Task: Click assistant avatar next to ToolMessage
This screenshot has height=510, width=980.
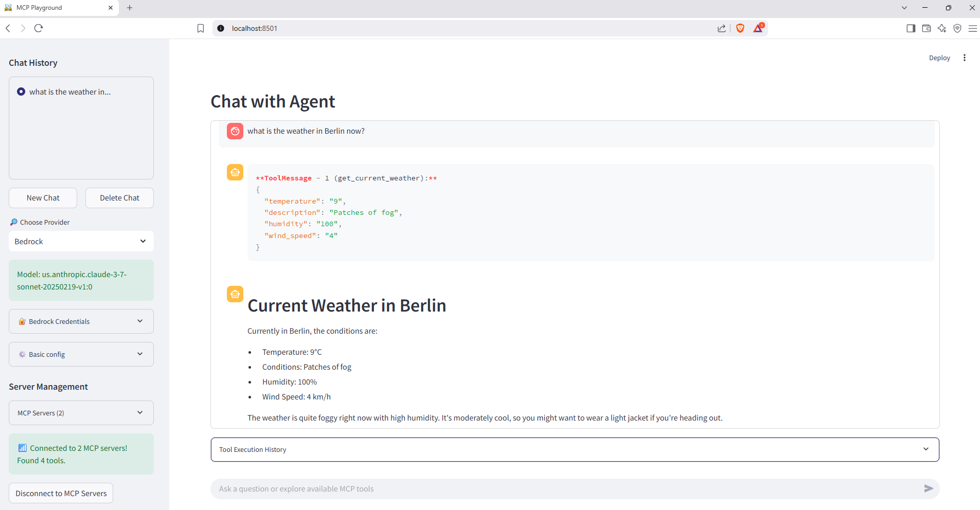Action: [x=235, y=172]
